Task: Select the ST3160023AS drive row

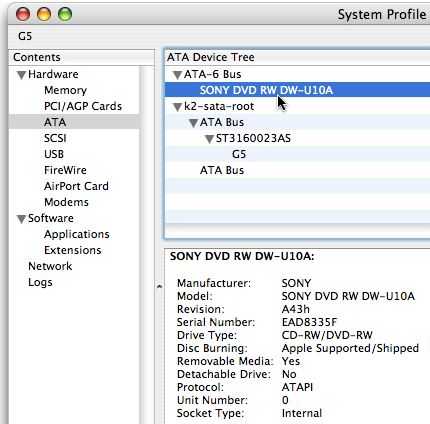Action: click(297, 138)
